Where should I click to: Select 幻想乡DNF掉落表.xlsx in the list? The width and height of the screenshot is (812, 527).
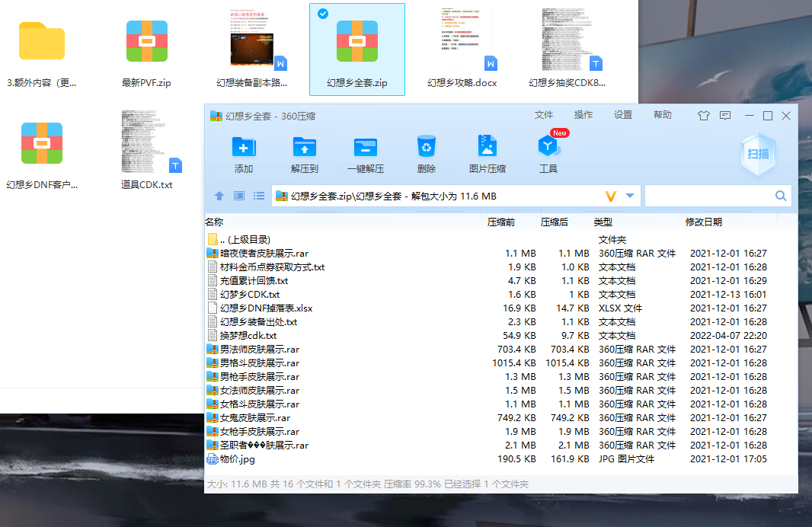[x=500, y=308]
